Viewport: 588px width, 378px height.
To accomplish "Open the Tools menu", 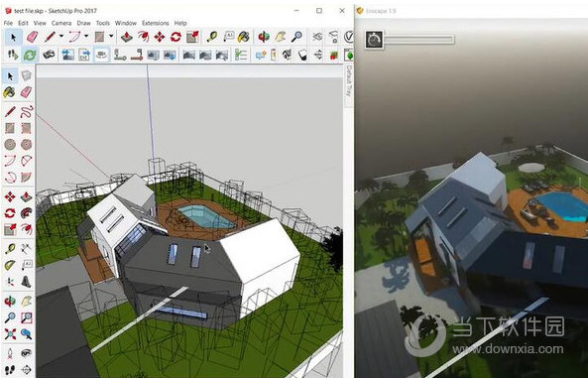I will (103, 23).
